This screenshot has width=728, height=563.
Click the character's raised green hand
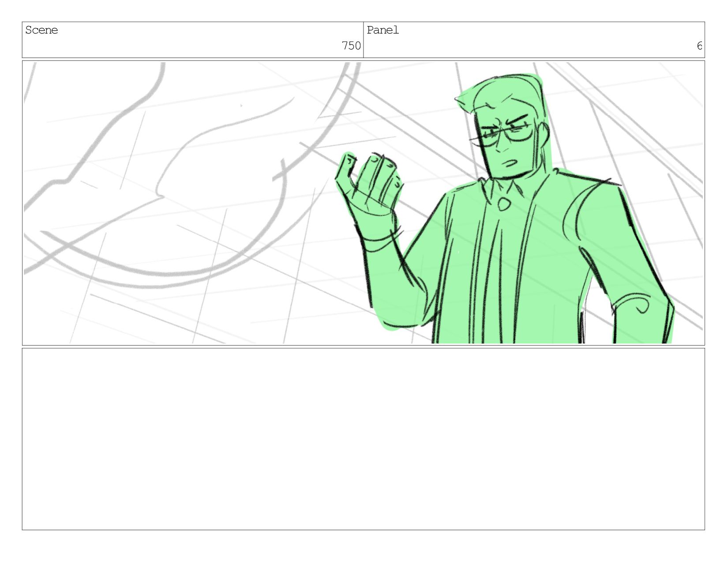tap(368, 185)
